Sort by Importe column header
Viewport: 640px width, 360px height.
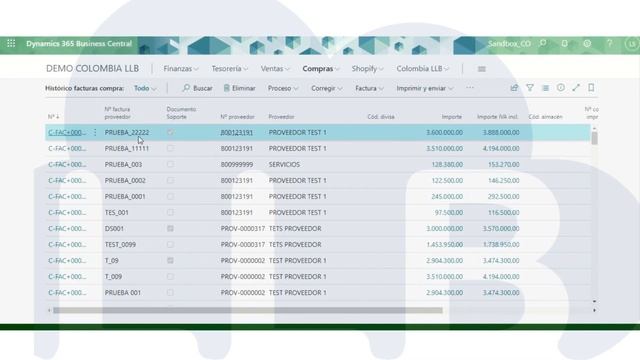pyautogui.click(x=452, y=117)
